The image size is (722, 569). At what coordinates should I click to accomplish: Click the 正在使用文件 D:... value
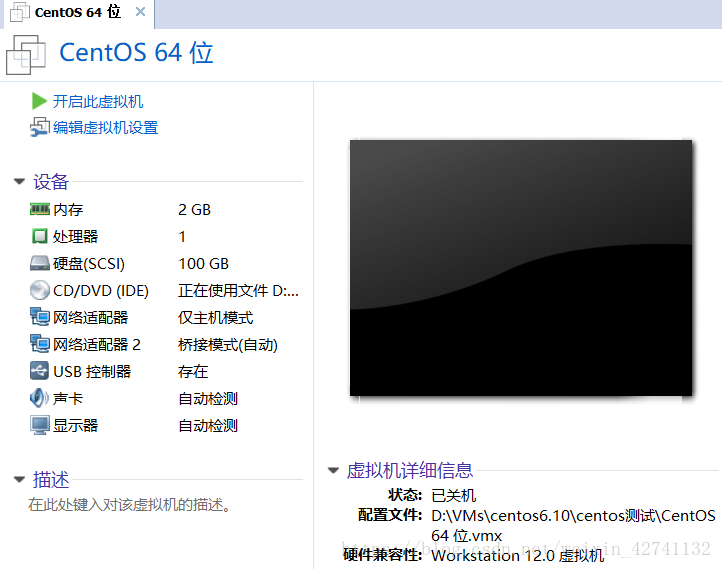[238, 290]
